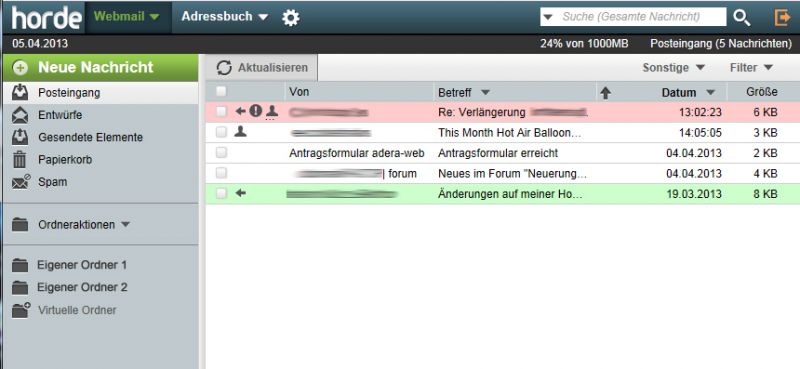This screenshot has height=369, width=800.
Task: Open the Webmail dropdown menu
Action: tap(127, 17)
